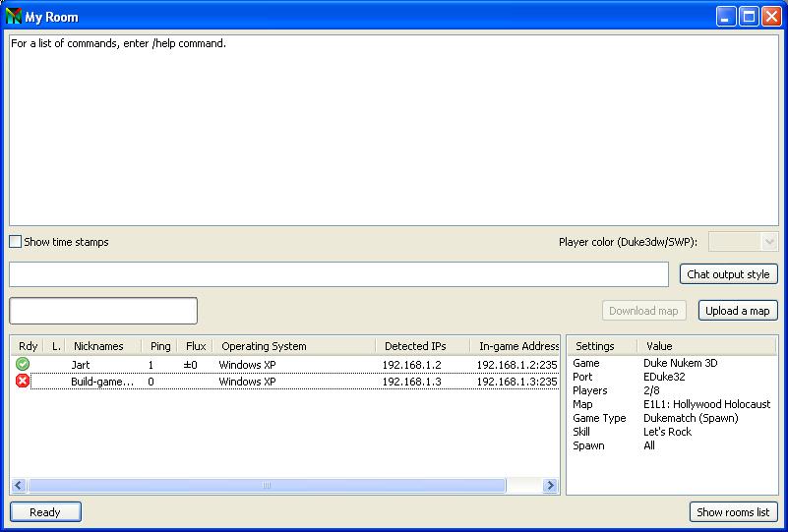Click the Rdy column header
The height and width of the screenshot is (532, 788).
click(x=28, y=346)
